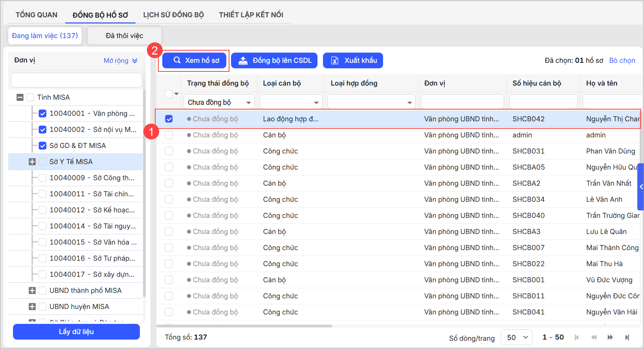Image resolution: width=644 pixels, height=349 pixels.
Task: Click the upload icon on Đồng bộ lên CSDL
Action: click(243, 60)
